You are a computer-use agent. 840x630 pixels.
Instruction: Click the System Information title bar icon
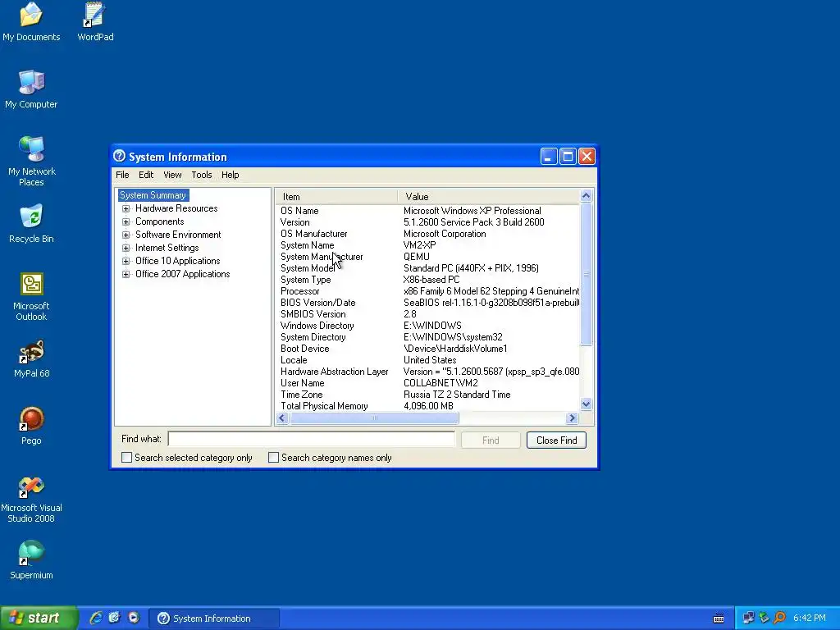click(x=120, y=156)
